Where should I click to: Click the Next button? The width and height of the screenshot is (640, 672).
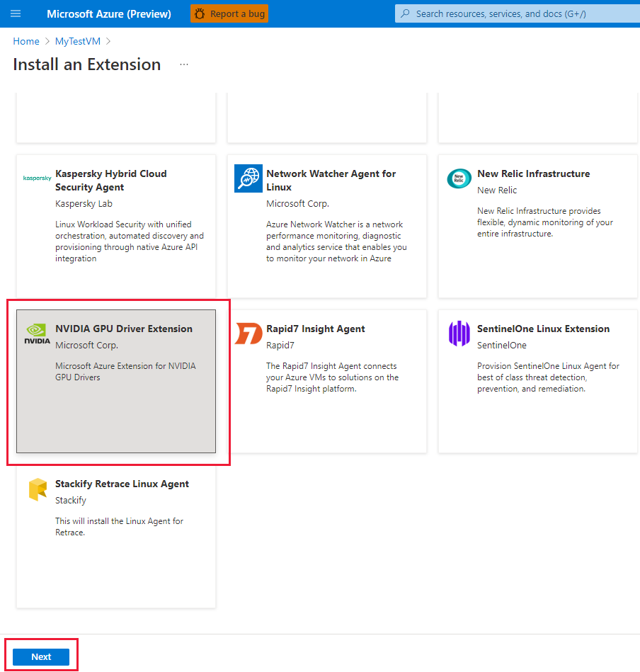pos(41,656)
